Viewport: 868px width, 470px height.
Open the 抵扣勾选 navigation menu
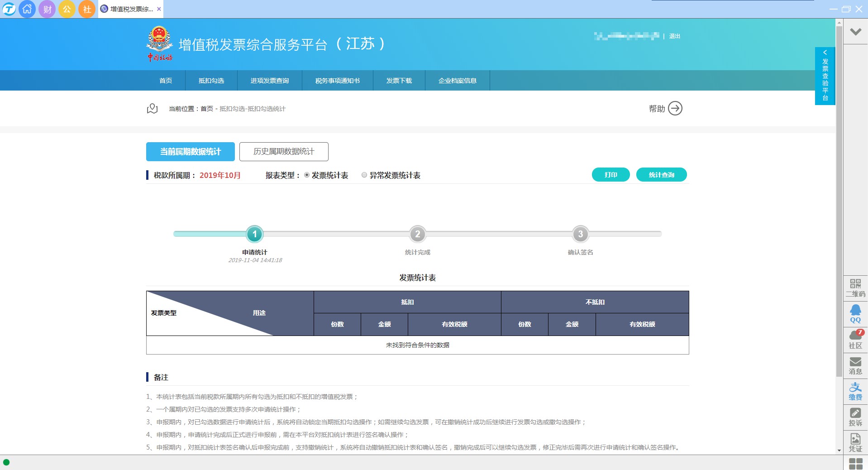click(x=211, y=81)
